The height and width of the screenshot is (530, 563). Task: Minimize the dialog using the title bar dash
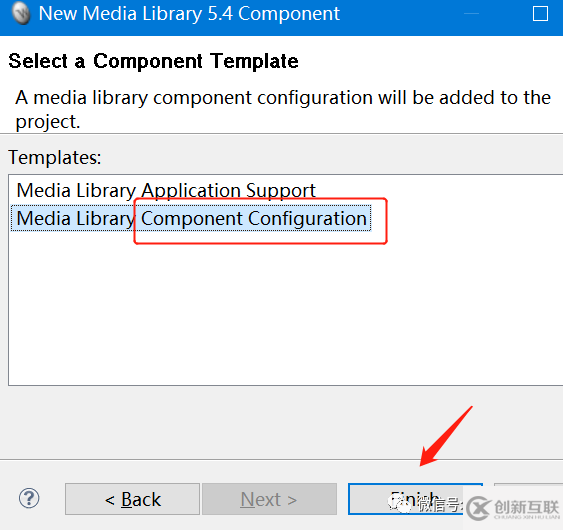(x=471, y=14)
